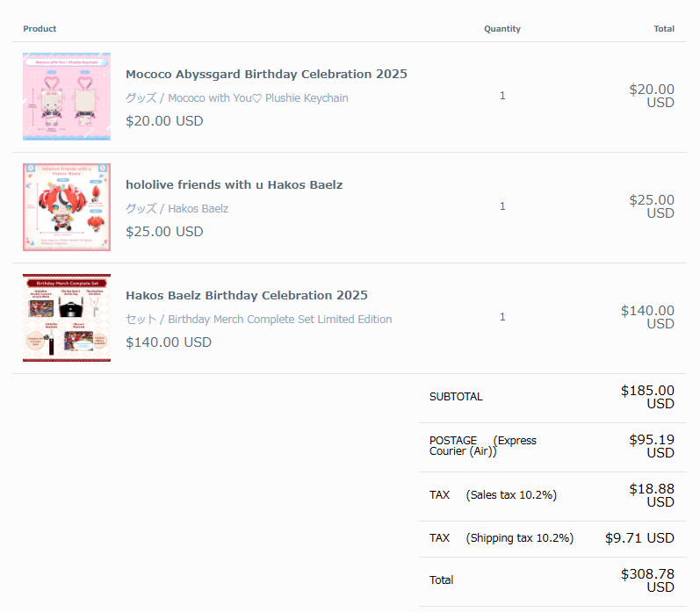Open the Hakos Baelz plush product thumbnail

pyautogui.click(x=67, y=207)
